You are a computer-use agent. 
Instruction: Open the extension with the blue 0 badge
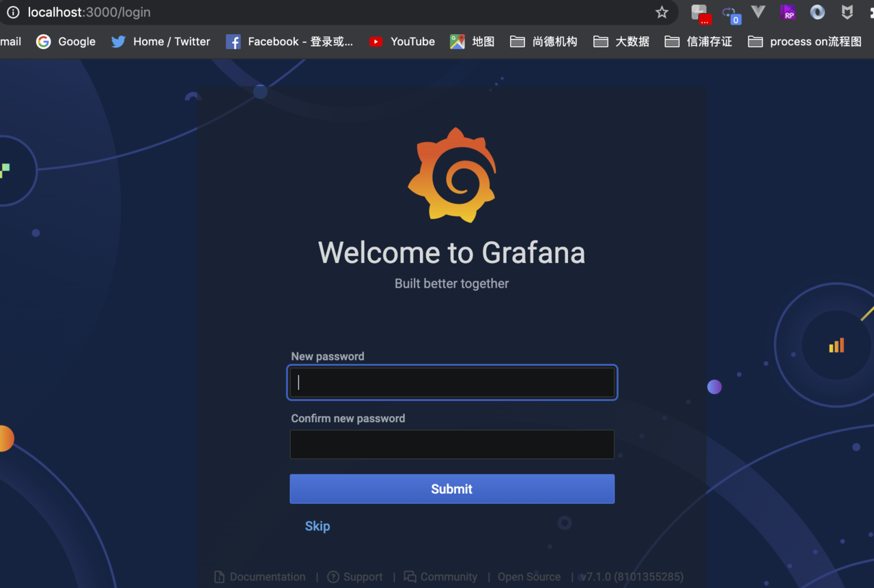730,14
